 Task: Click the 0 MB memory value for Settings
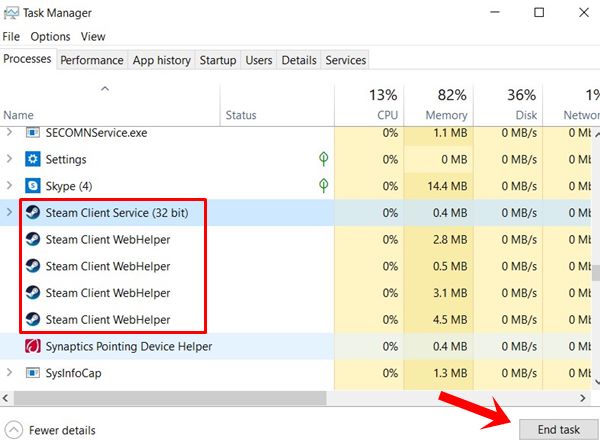click(454, 159)
